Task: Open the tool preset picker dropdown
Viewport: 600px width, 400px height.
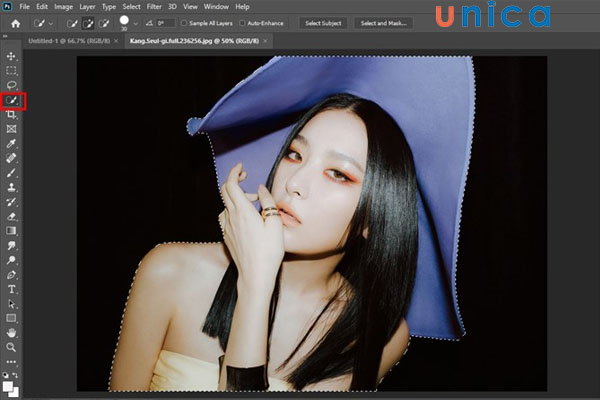Action: point(51,24)
